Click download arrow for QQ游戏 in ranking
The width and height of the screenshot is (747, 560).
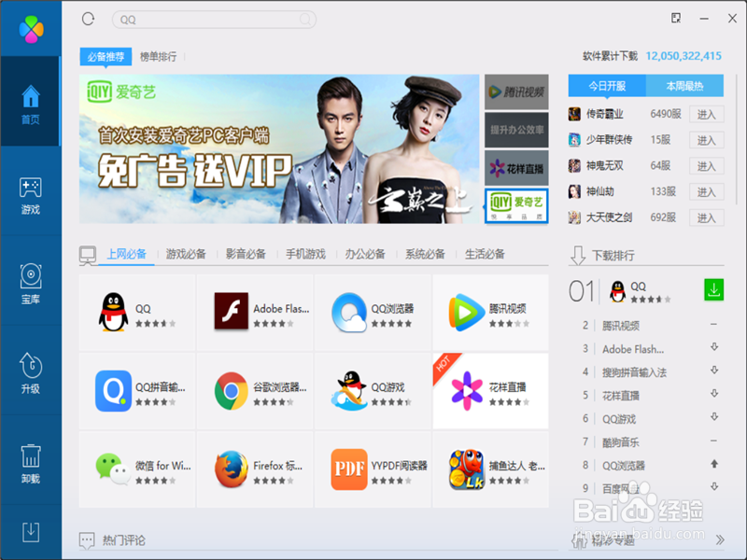[x=714, y=416]
